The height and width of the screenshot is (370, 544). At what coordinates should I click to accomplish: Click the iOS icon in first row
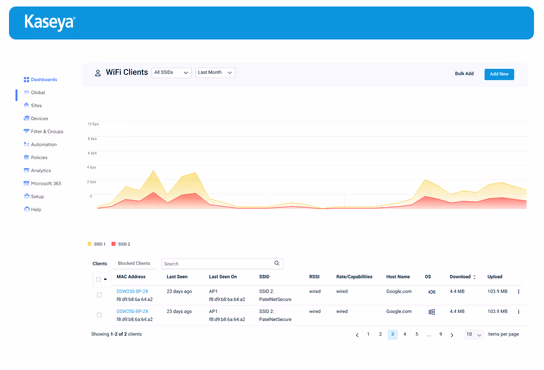432,292
